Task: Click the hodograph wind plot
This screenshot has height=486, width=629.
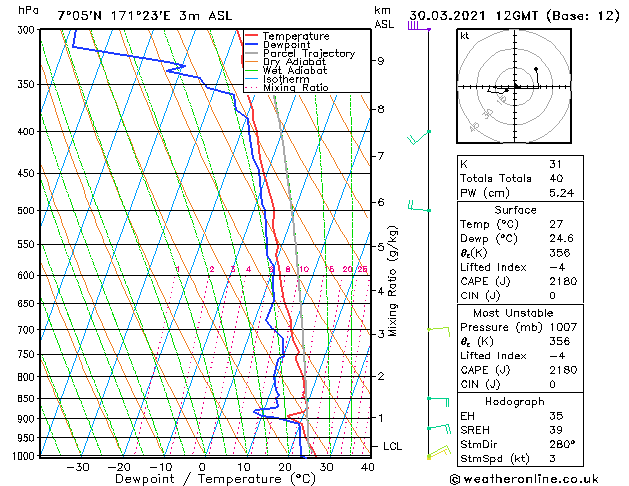Action: 514,86
